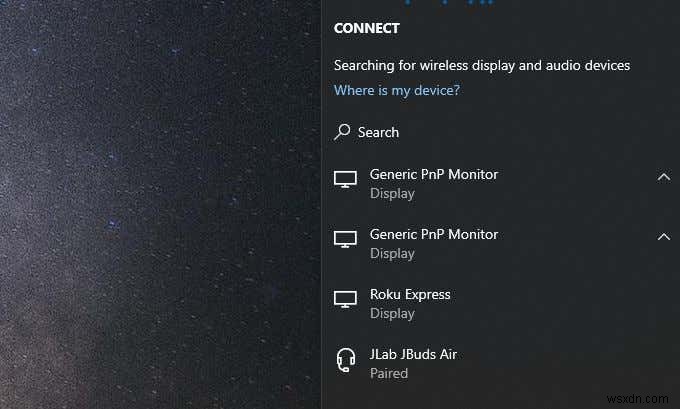This screenshot has width=680, height=409.
Task: Collapse the second Generic PnP Monitor chevron
Action: 664,237
